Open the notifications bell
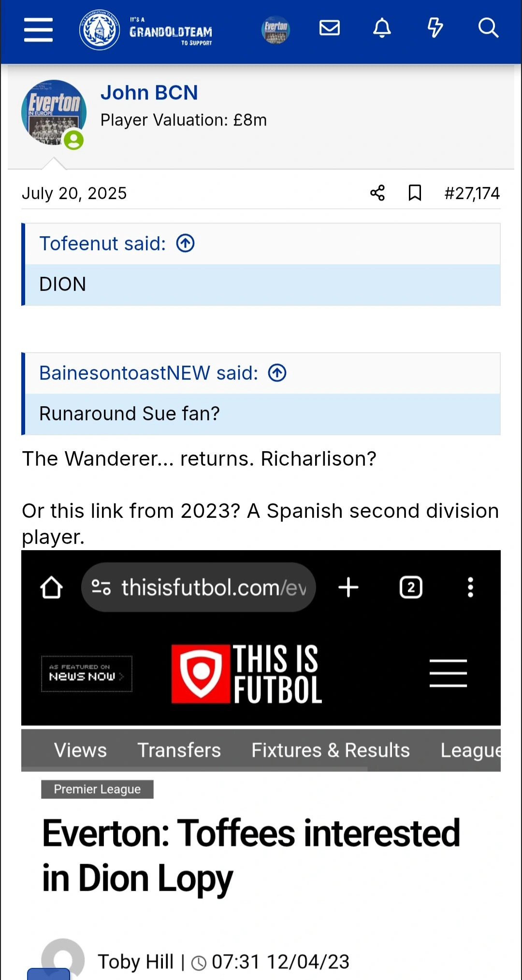522x980 pixels. click(382, 28)
